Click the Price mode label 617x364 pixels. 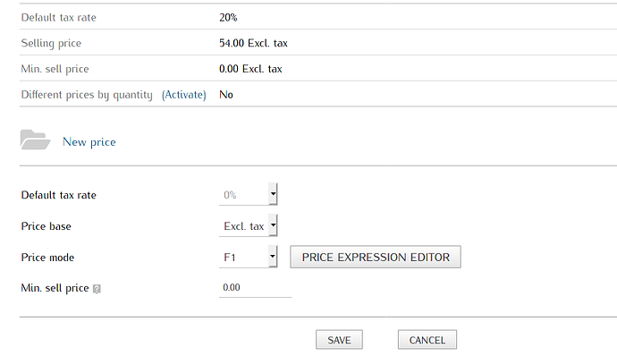47,258
